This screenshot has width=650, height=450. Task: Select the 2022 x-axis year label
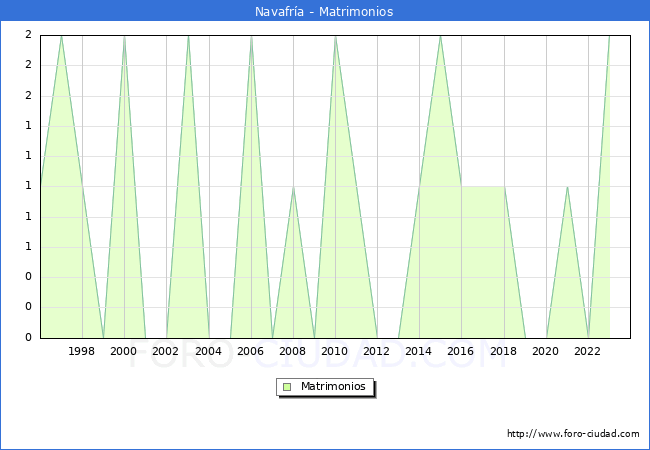point(587,351)
